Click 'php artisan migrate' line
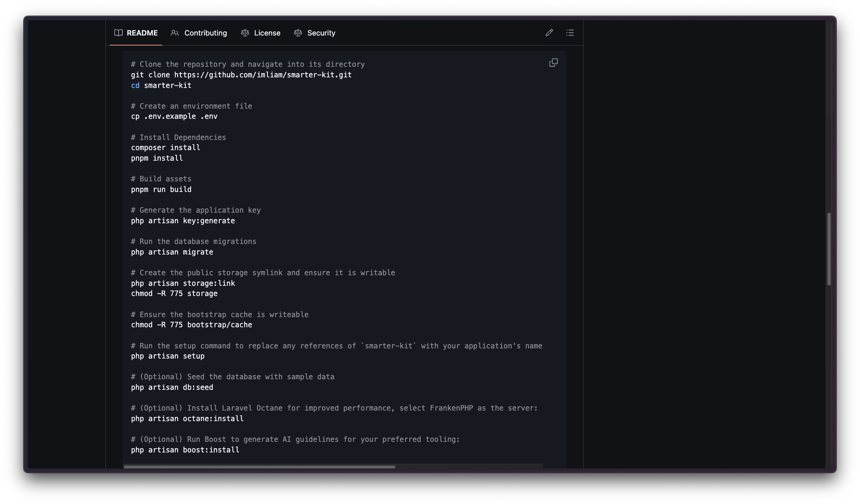This screenshot has width=860, height=504. click(x=172, y=252)
